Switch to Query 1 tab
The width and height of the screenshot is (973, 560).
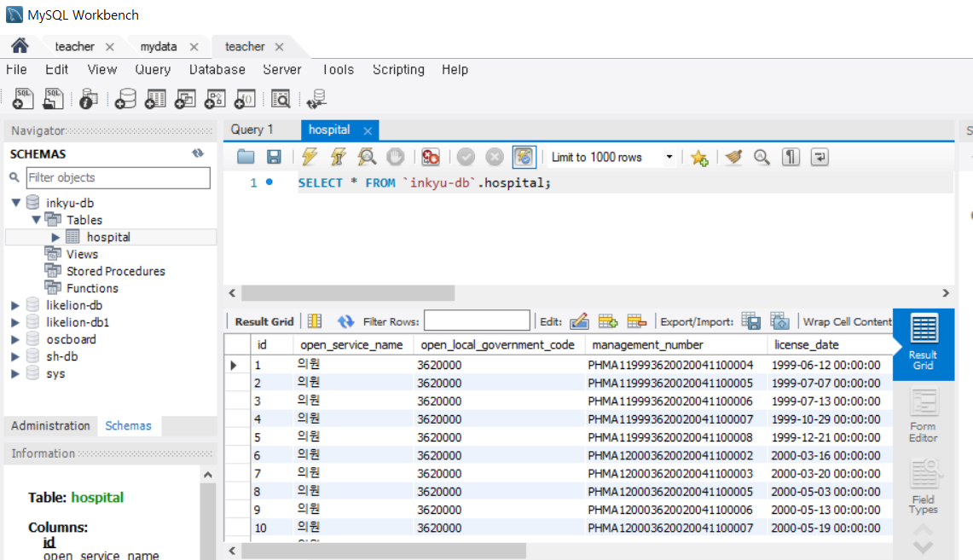click(x=252, y=130)
